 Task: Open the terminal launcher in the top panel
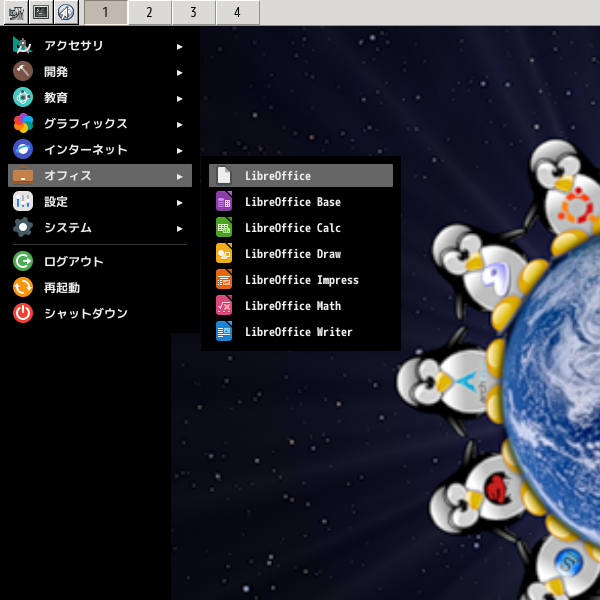pyautogui.click(x=41, y=12)
